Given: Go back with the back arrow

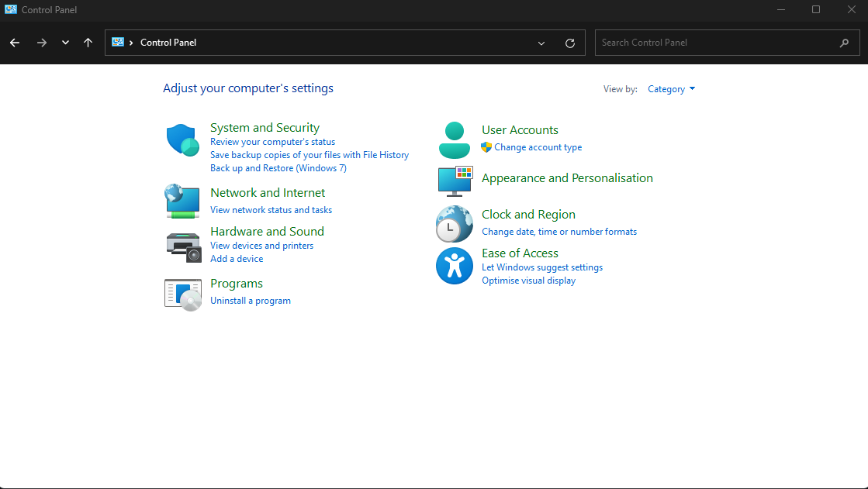Looking at the screenshot, I should coord(15,43).
